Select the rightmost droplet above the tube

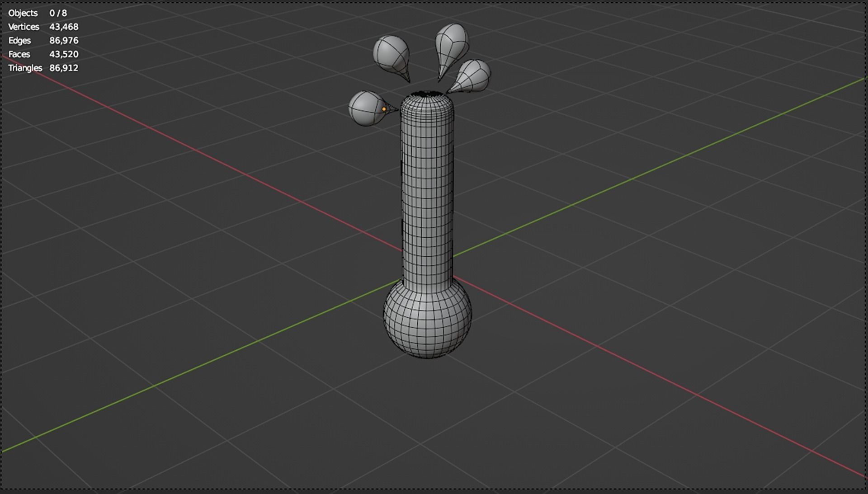tap(475, 76)
